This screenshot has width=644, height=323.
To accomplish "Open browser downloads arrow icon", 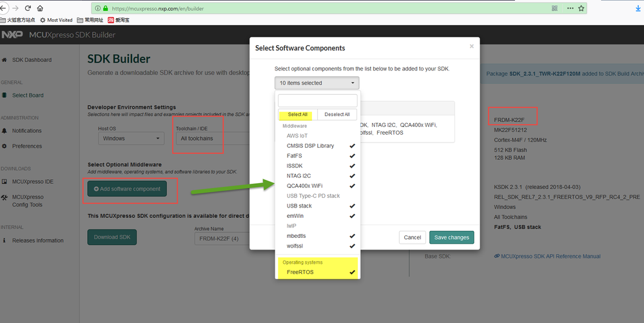I will (x=638, y=8).
